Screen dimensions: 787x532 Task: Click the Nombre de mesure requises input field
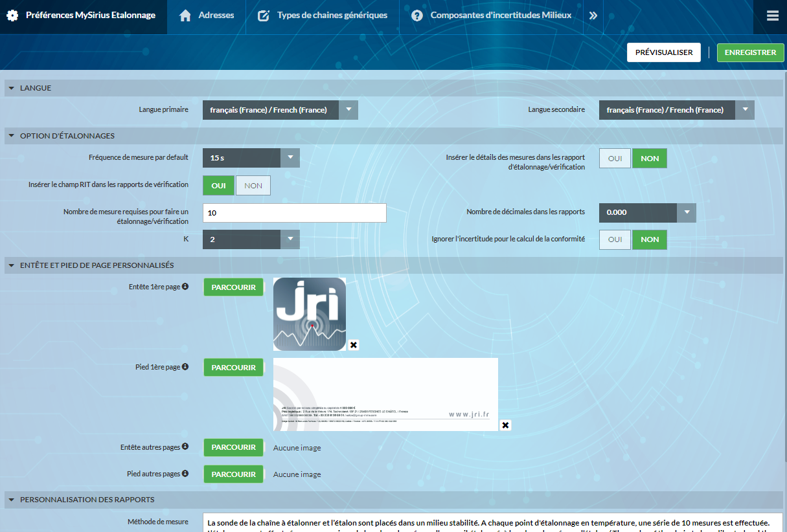point(295,213)
